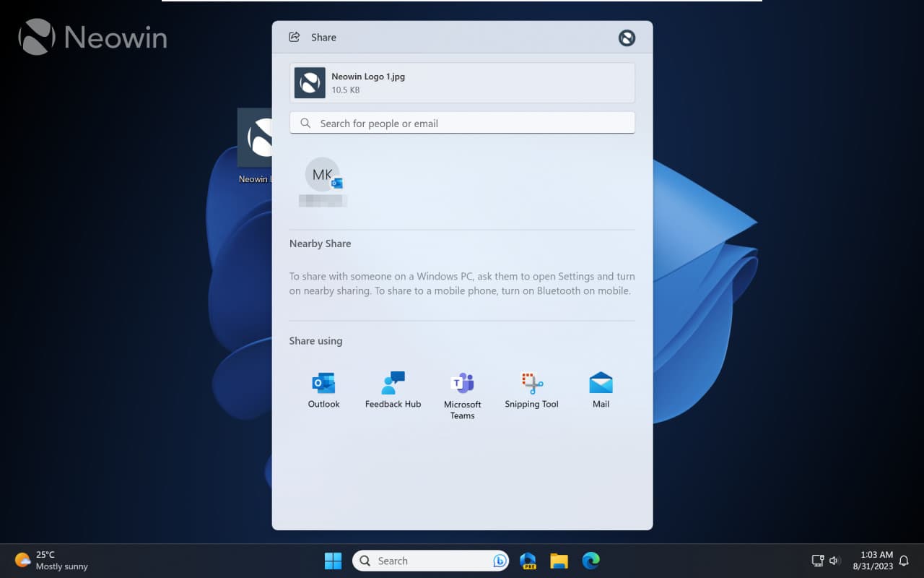
Task: Click the Edge preview app on the taskbar
Action: click(528, 560)
